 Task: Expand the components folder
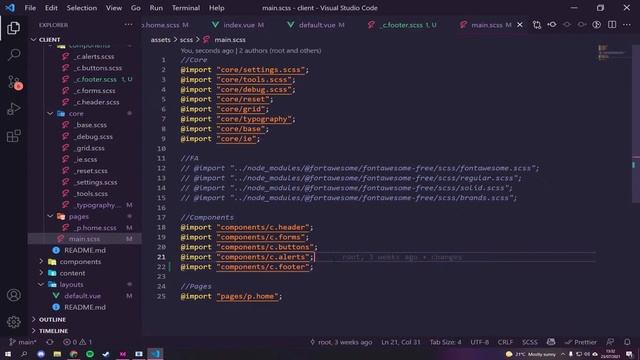80,262
